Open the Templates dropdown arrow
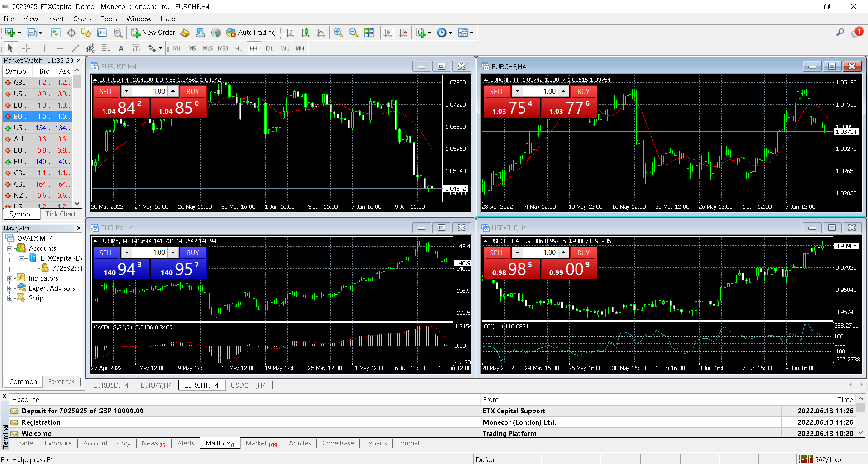 point(472,33)
